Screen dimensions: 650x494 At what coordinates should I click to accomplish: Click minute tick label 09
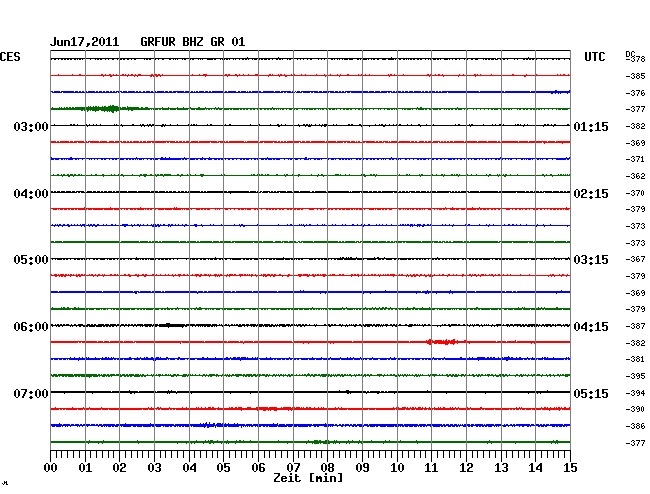362,467
